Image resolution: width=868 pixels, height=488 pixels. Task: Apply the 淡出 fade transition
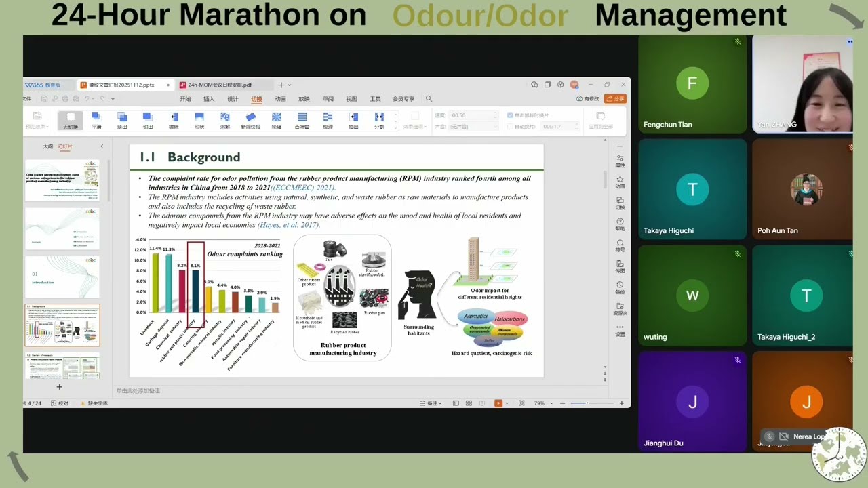pos(122,121)
